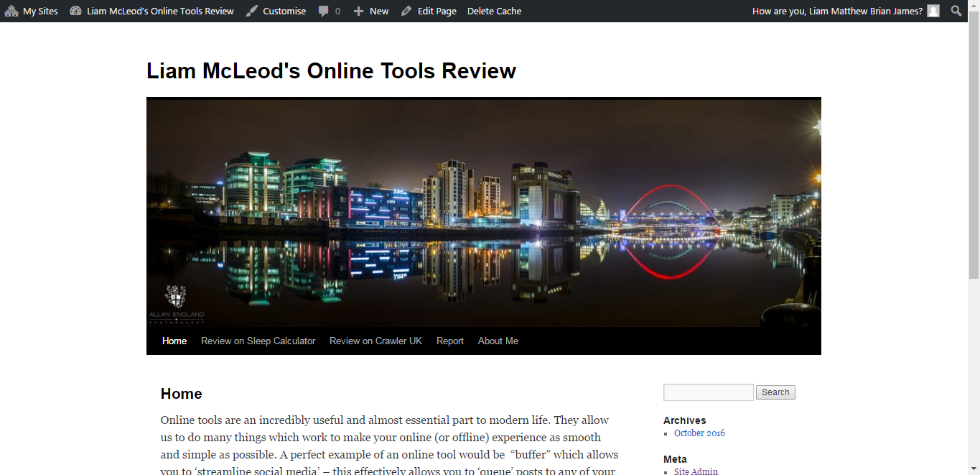Viewport: 980px width, 475px height.
Task: Click the dashboard gauge icon in admin bar
Action: 75,11
